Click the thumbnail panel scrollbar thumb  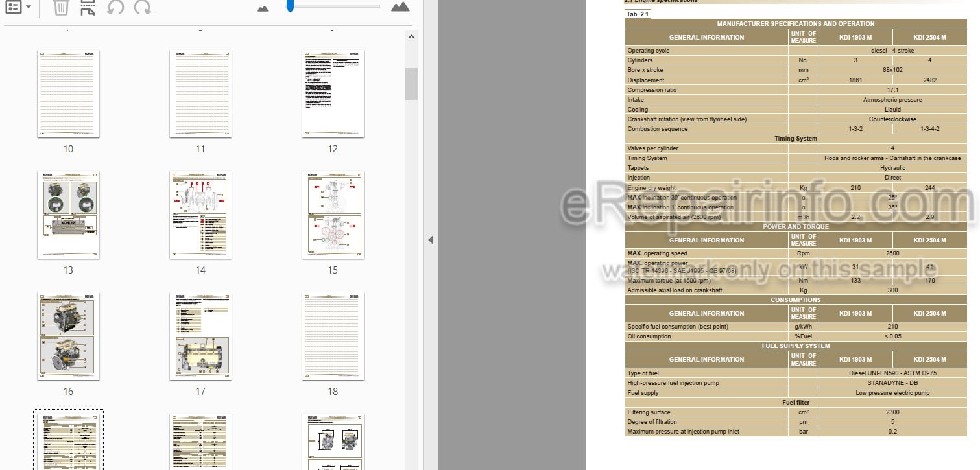[411, 84]
